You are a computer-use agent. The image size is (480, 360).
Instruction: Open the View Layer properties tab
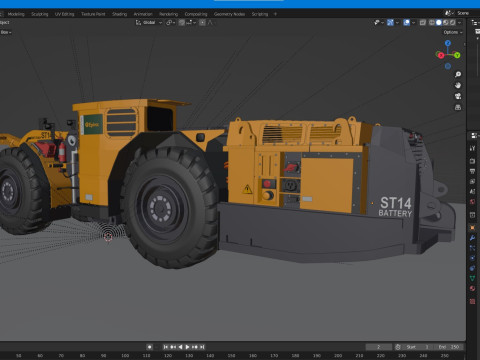pyautogui.click(x=472, y=181)
